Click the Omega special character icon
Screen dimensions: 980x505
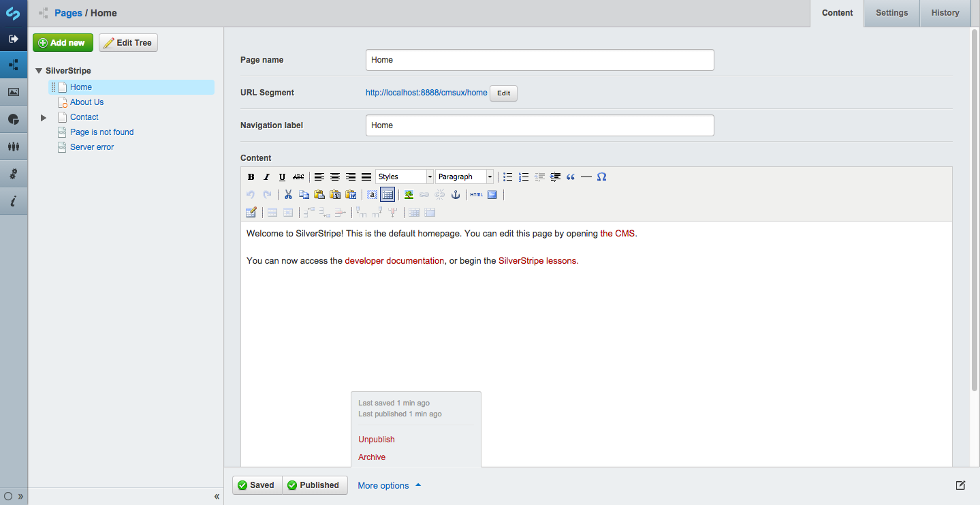pos(601,177)
